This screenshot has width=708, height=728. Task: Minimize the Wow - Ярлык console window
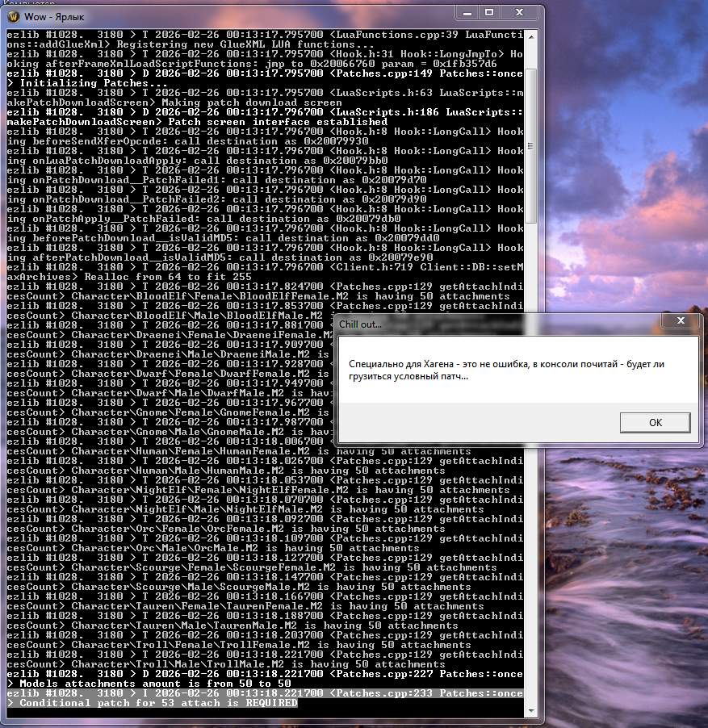[467, 12]
